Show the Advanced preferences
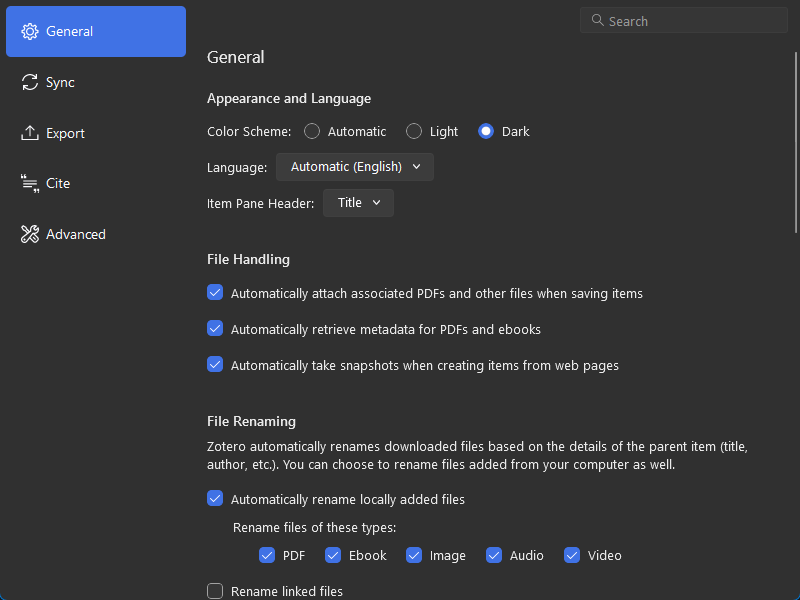The height and width of the screenshot is (600, 800). [x=96, y=234]
